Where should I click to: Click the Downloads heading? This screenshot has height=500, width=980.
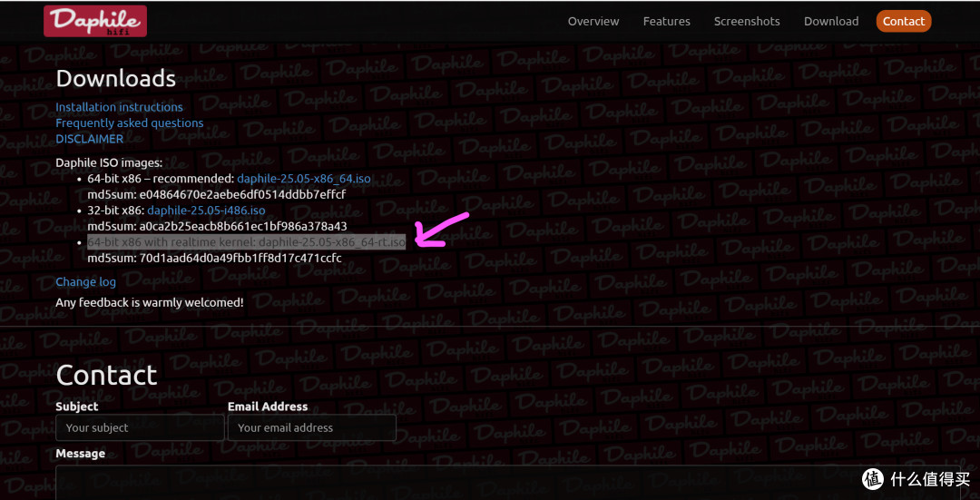click(115, 79)
